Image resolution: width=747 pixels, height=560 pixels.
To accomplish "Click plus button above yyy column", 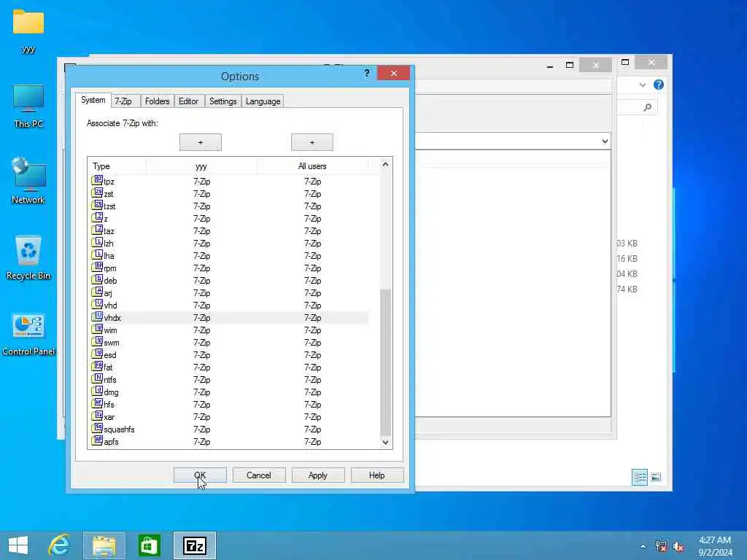I will tap(201, 142).
